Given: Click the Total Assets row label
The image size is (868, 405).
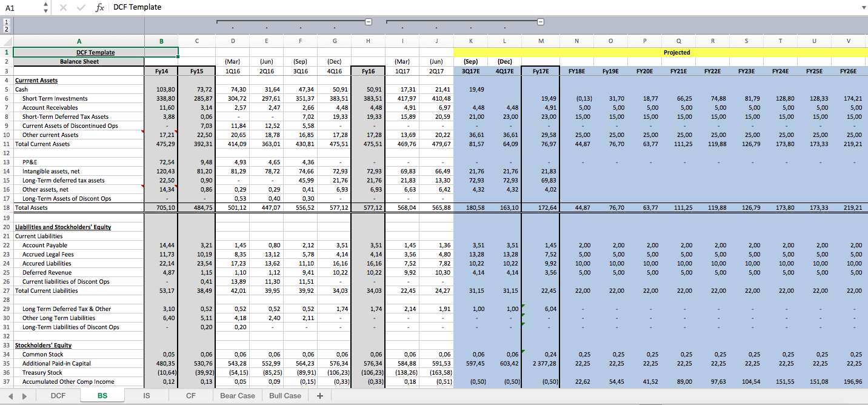Looking at the screenshot, I should click(x=31, y=208).
